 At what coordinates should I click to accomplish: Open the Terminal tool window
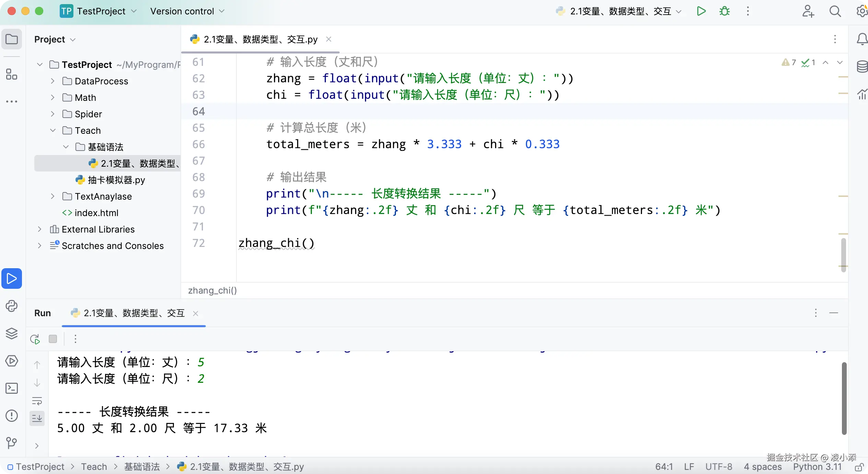click(12, 388)
